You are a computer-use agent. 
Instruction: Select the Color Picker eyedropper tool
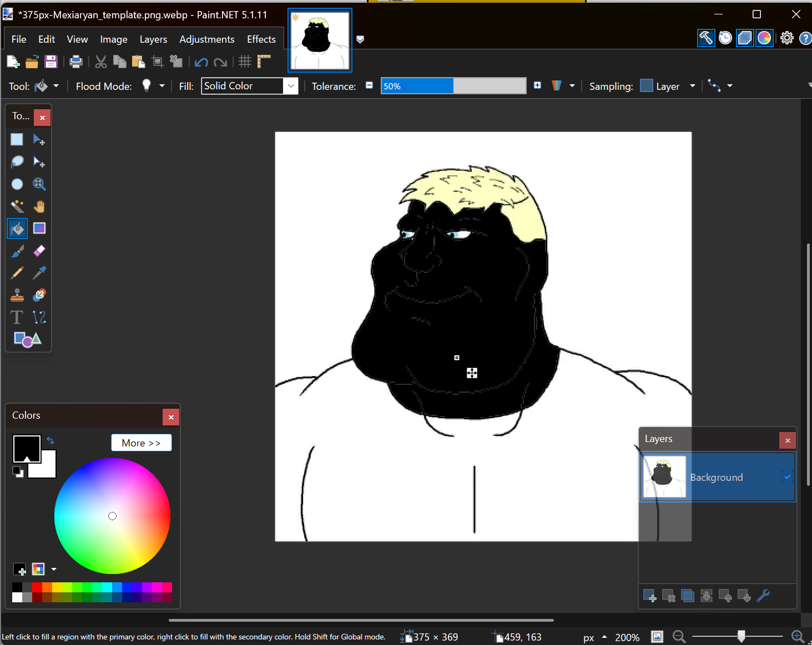point(39,273)
